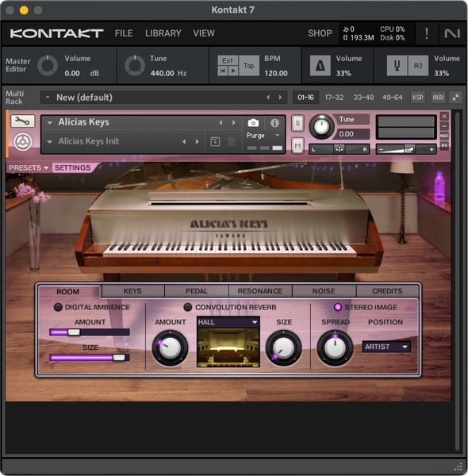Click the instrument pan L-R slider
Viewport: 468px width, 476px height.
point(339,149)
